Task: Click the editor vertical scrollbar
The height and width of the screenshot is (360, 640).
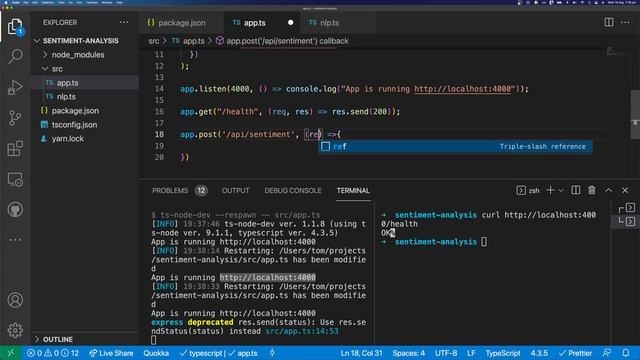Action: coord(635,115)
